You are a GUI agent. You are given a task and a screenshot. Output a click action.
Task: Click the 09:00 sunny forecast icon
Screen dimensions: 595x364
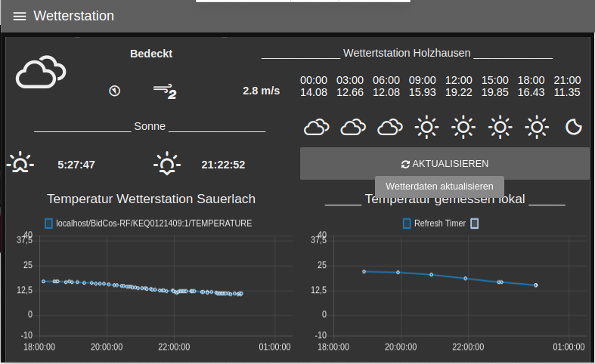tap(426, 127)
